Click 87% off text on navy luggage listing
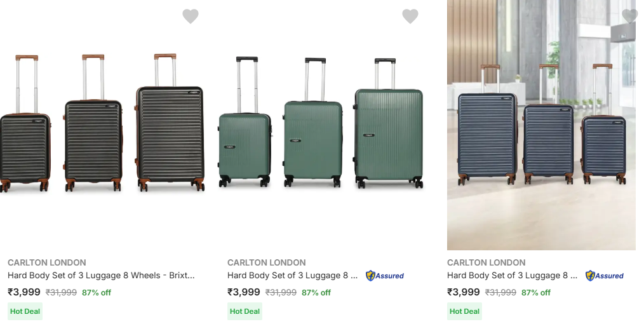Screen dimensions: 644x324 coord(536,293)
